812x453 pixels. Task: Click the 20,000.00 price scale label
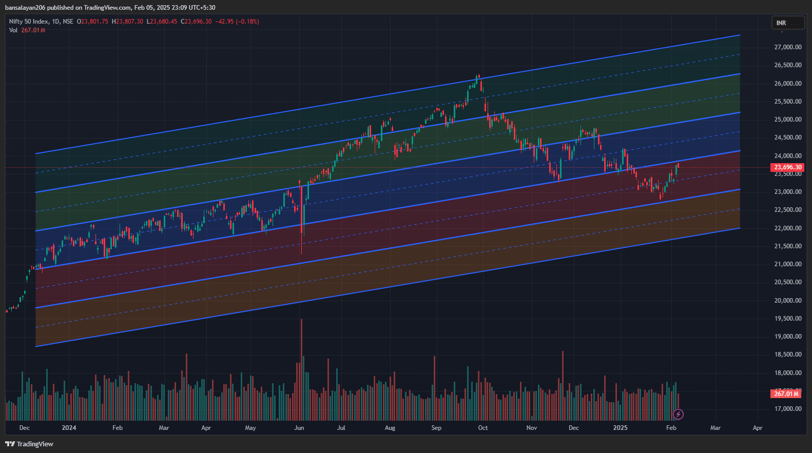click(x=788, y=300)
